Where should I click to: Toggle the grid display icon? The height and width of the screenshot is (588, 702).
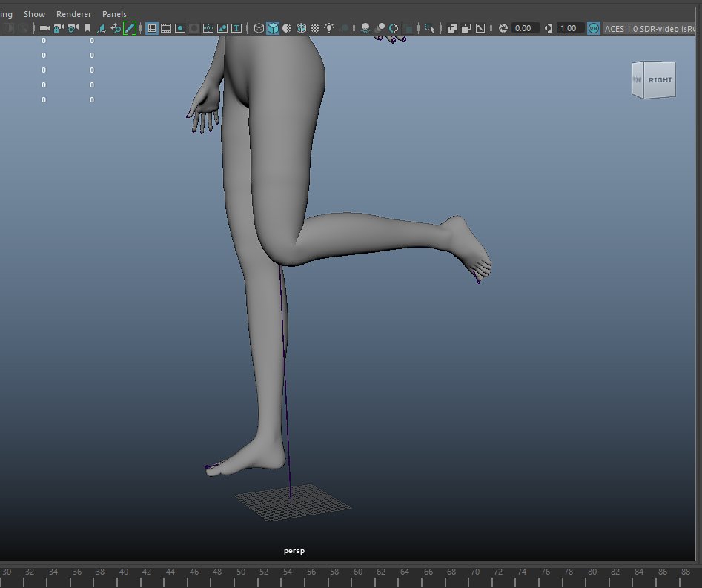pyautogui.click(x=151, y=27)
